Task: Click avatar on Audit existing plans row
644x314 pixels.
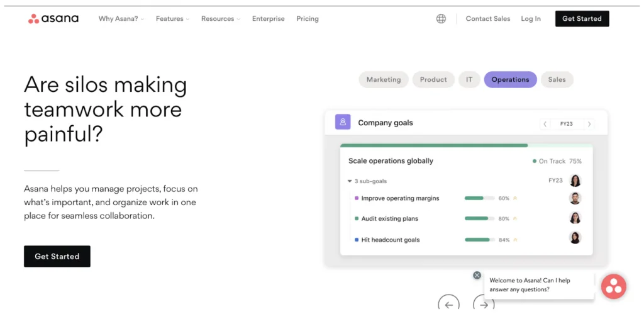Action: [575, 218]
